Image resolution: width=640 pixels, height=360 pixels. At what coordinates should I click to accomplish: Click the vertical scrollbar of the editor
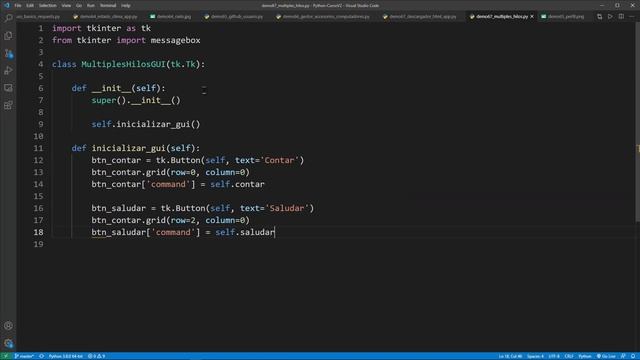click(638, 122)
